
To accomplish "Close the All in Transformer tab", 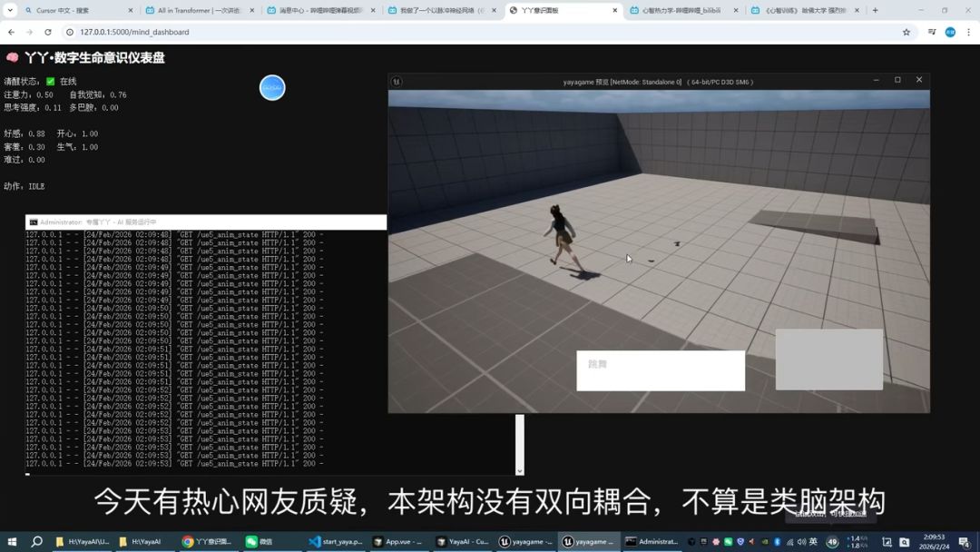I will pyautogui.click(x=251, y=11).
